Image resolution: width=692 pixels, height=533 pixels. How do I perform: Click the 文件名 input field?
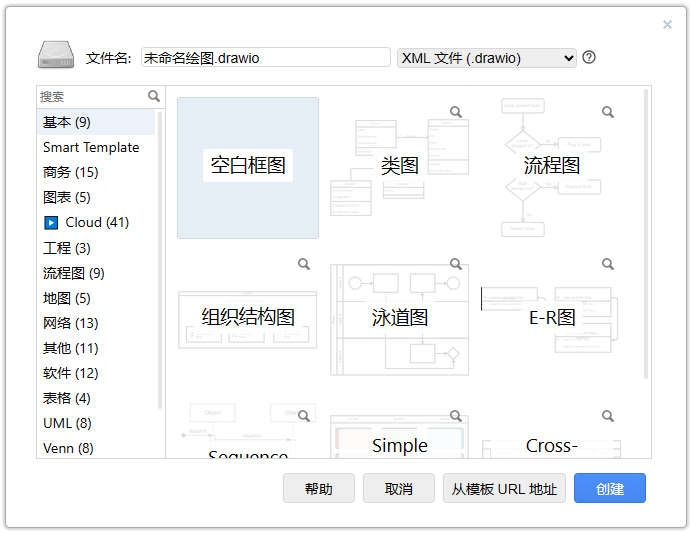tap(265, 58)
